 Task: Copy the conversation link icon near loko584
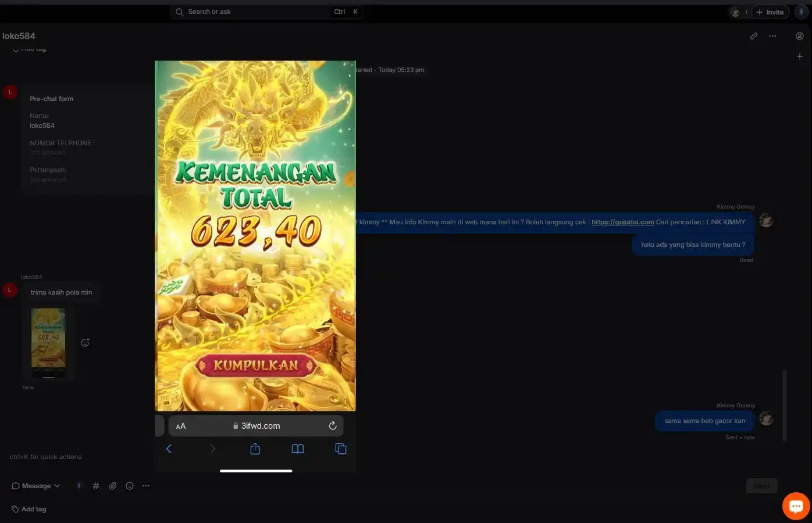754,35
